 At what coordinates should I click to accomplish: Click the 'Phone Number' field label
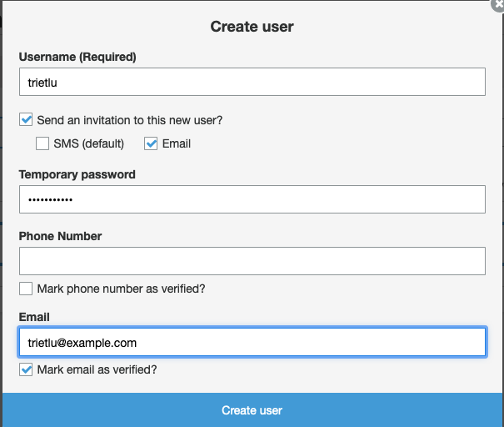coord(61,236)
